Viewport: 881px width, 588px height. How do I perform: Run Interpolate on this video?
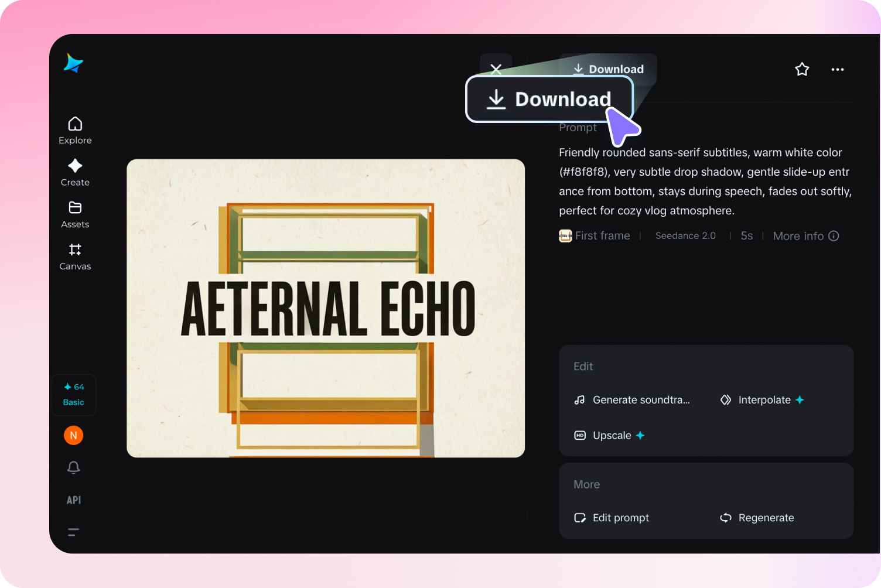[x=762, y=400]
